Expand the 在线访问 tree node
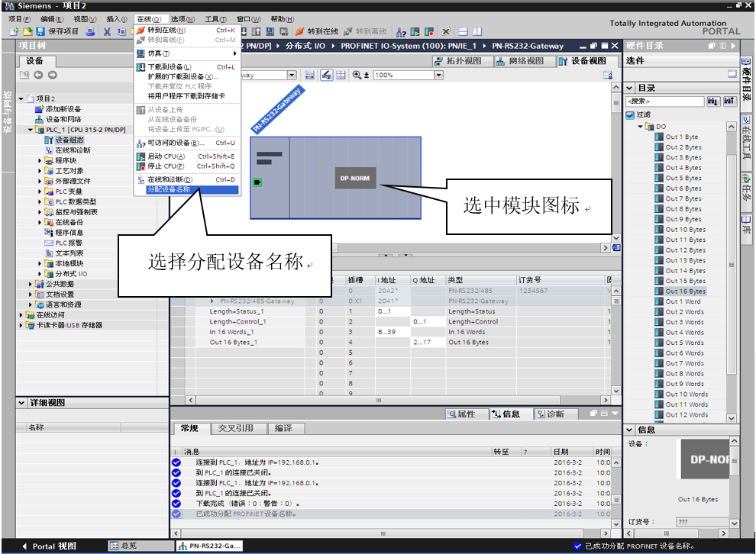756x554 pixels. [x=21, y=315]
